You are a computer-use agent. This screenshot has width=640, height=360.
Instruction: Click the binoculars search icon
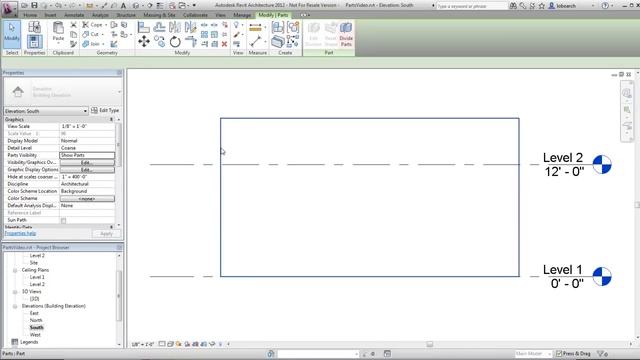tap(513, 6)
